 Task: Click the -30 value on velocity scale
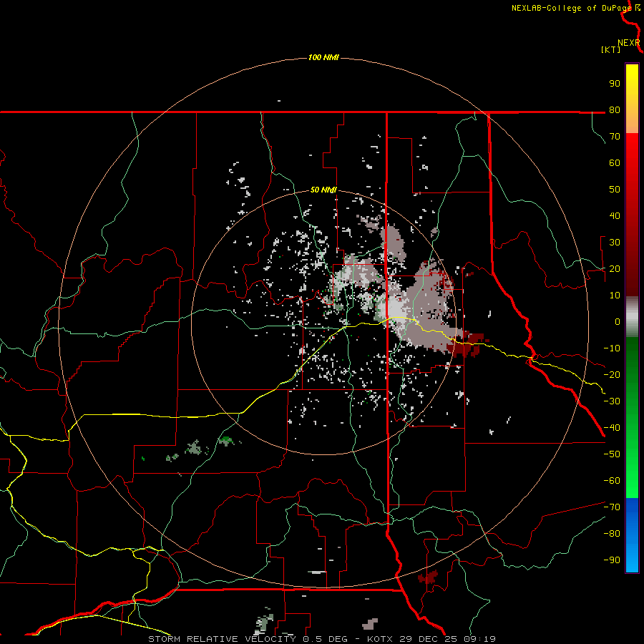[x=612, y=401]
